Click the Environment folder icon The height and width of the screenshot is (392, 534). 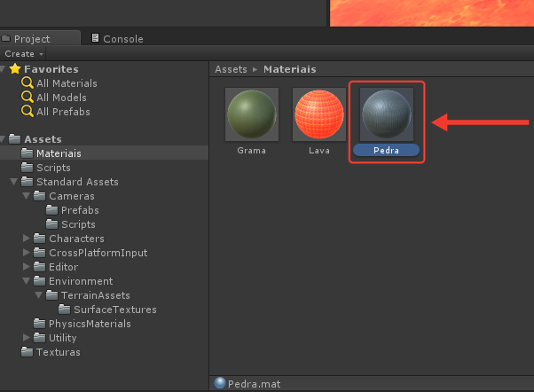pyautogui.click(x=40, y=280)
